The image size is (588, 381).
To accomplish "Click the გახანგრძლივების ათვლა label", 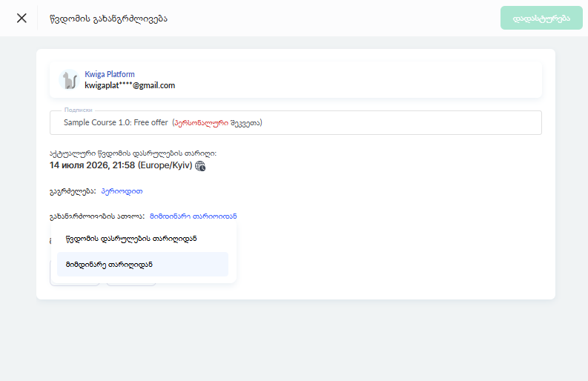I will pos(97,216).
